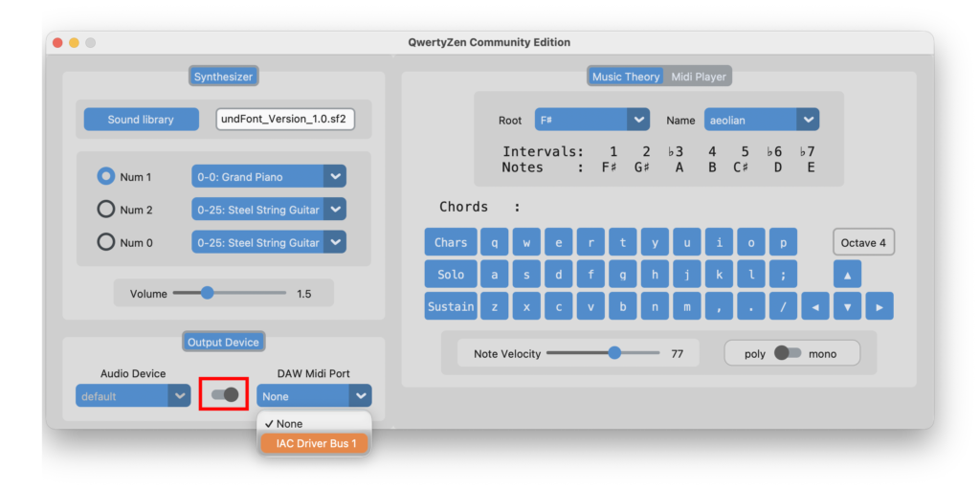The image size is (980, 490).
Task: Adjust the Volume slider handle
Action: click(x=207, y=293)
